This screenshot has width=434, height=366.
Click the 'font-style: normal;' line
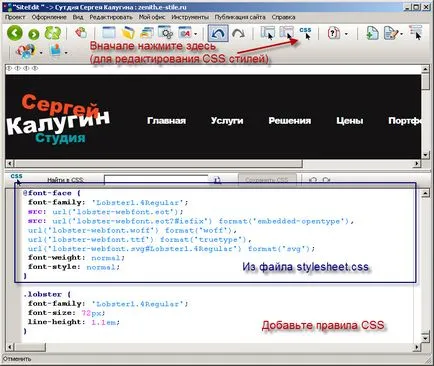pyautogui.click(x=74, y=267)
